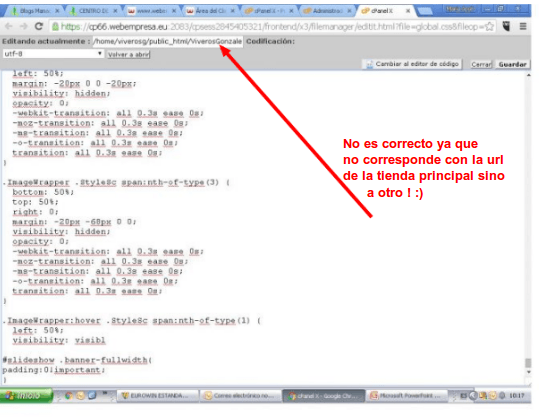Image resolution: width=539 pixels, height=417 pixels.
Task: Click the editor vertical scrollbar thumb
Action: click(528, 363)
